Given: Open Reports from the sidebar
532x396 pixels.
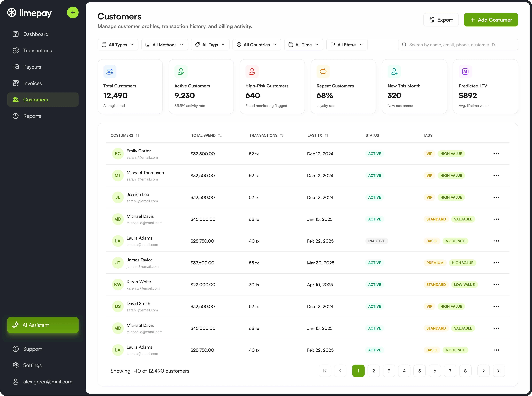Looking at the screenshot, I should [x=43, y=116].
